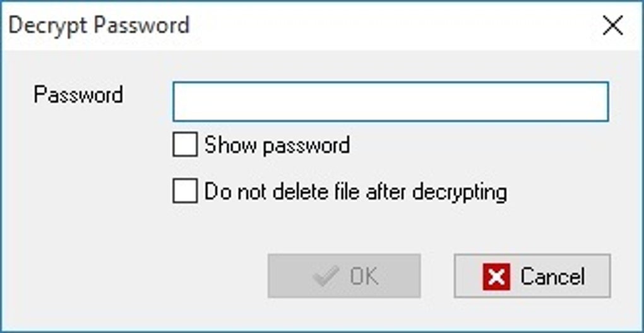
Task: Click the 'Decrypt Password' title bar text
Action: point(99,25)
